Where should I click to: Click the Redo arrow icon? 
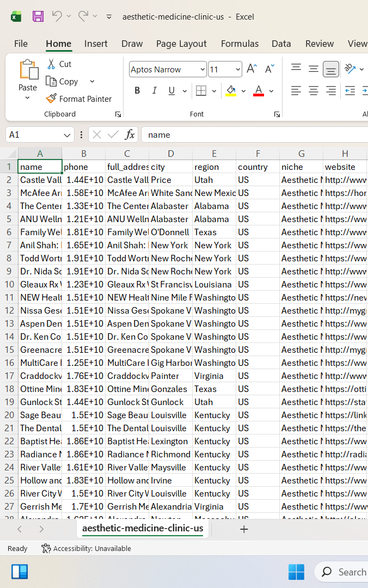(83, 16)
